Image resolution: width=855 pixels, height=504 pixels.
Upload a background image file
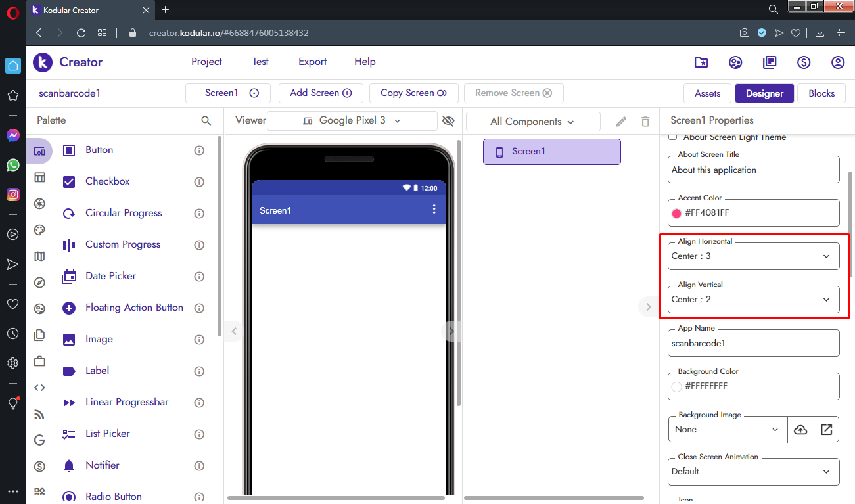coord(800,430)
